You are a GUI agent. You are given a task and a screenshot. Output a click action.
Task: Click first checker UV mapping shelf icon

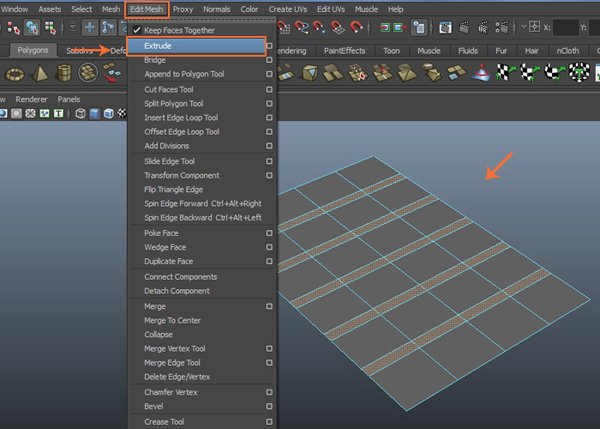coord(505,72)
